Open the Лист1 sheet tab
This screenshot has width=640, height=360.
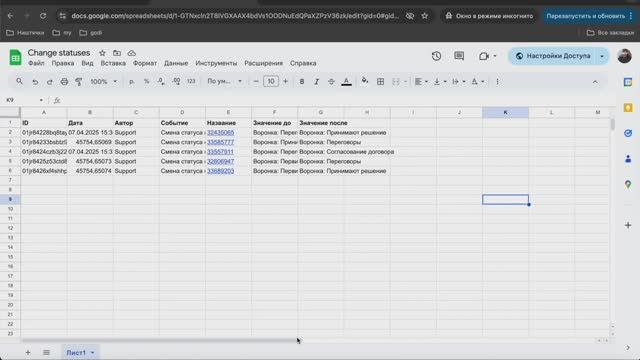(80, 352)
